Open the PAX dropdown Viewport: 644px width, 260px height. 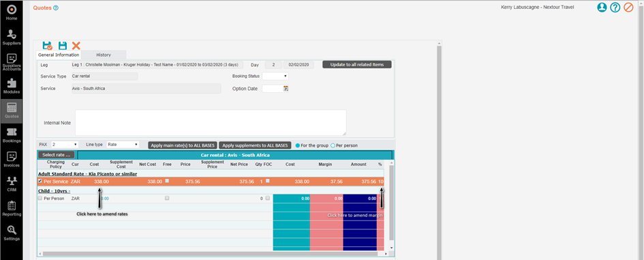65,145
